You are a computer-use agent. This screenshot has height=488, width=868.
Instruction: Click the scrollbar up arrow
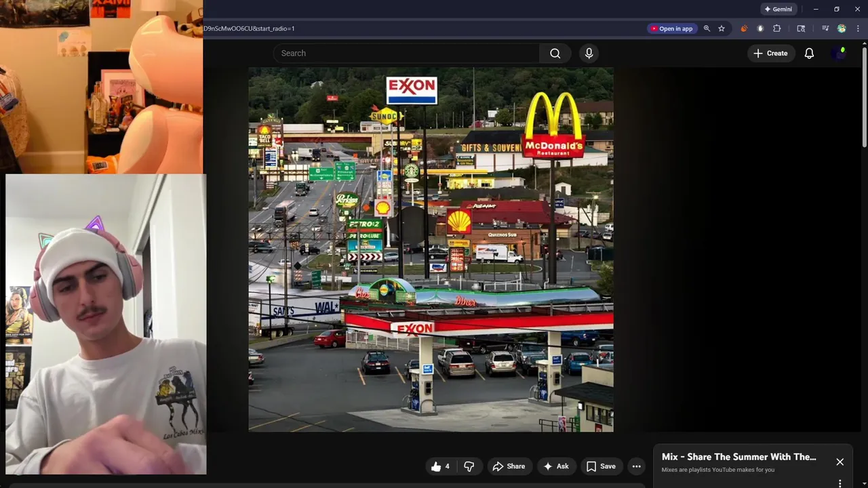pos(864,43)
